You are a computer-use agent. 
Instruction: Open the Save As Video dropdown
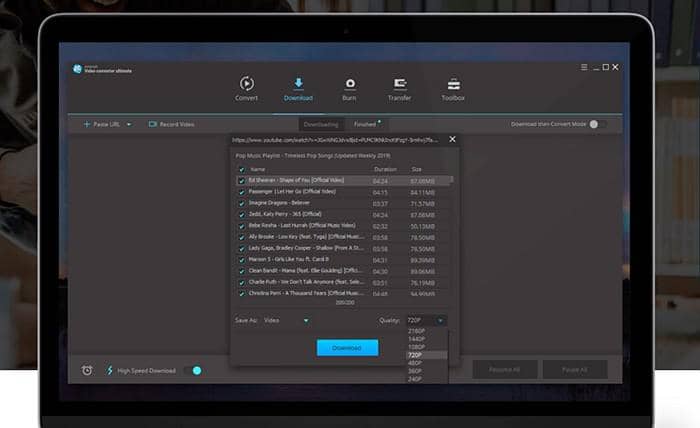[288, 320]
